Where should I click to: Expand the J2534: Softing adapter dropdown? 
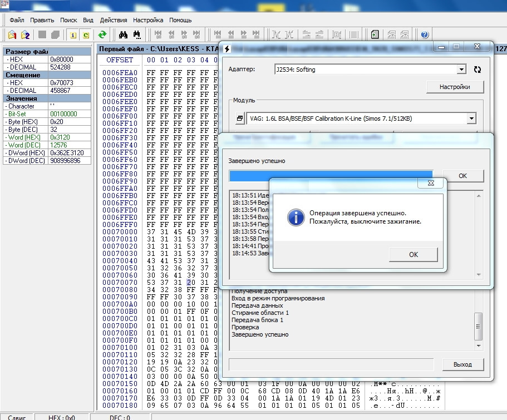click(461, 69)
